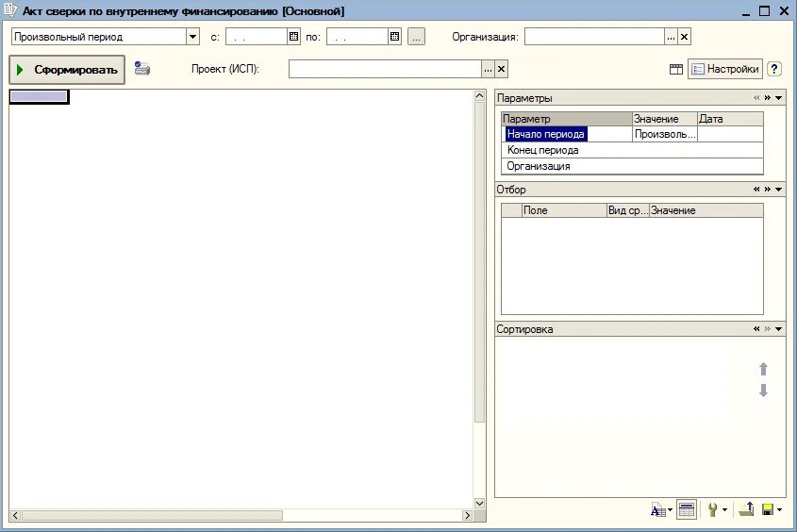This screenshot has height=532, width=797.
Task: Click the print report icon
Action: [x=142, y=68]
